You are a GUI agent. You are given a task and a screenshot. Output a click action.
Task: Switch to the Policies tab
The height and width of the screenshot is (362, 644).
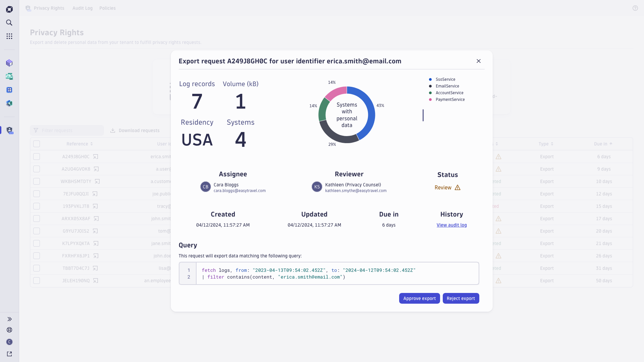coord(107,8)
